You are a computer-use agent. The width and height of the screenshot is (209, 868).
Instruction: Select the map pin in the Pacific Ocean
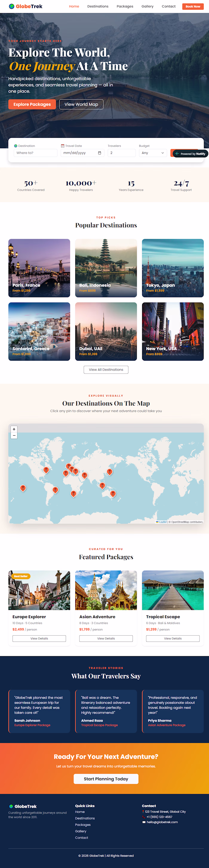23,488
